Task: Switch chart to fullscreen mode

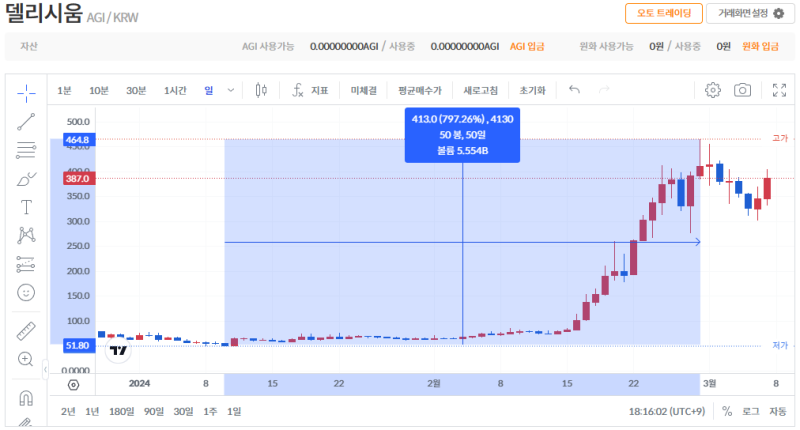Action: (x=779, y=90)
